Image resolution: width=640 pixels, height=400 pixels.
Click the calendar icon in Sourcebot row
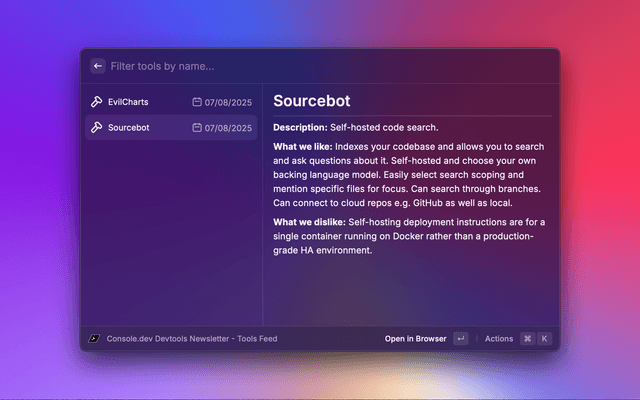(x=197, y=128)
